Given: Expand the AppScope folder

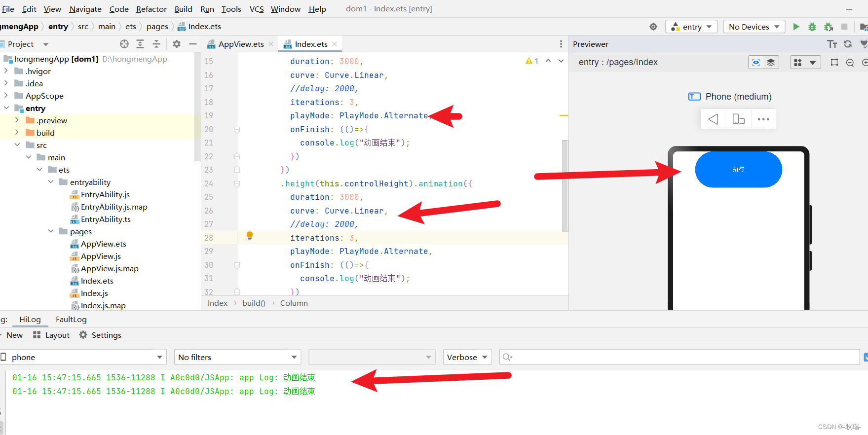Looking at the screenshot, I should pyautogui.click(x=6, y=96).
